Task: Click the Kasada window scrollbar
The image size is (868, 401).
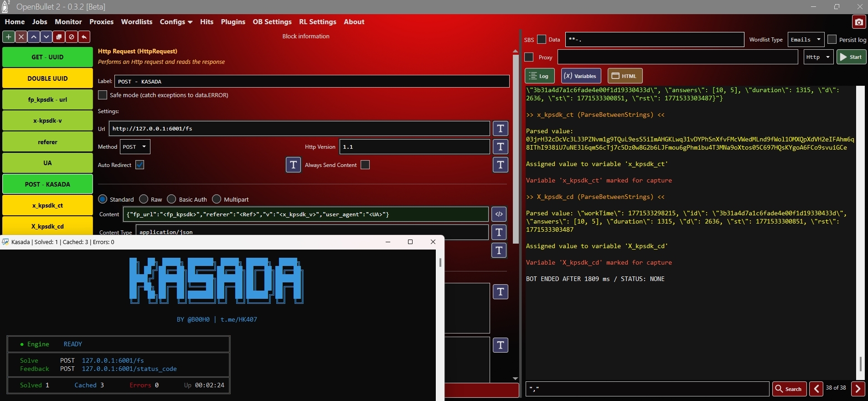Action: tap(440, 262)
